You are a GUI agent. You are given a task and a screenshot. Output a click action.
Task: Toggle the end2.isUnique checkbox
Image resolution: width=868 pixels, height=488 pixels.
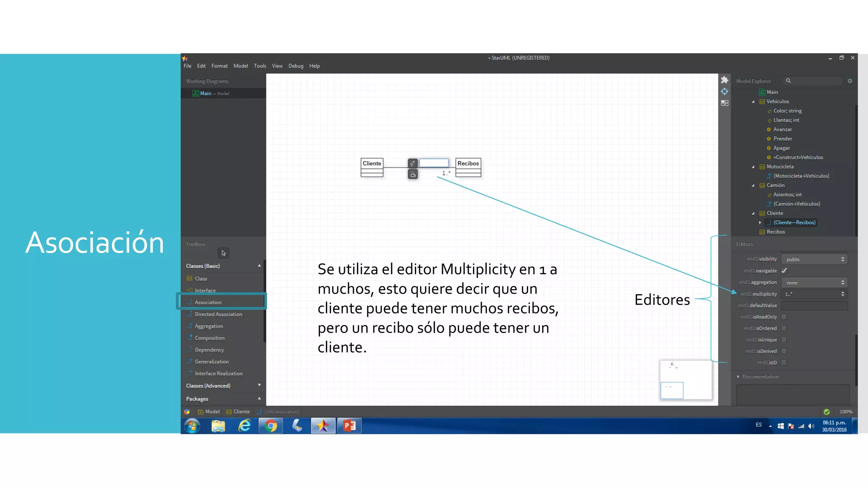coord(784,340)
